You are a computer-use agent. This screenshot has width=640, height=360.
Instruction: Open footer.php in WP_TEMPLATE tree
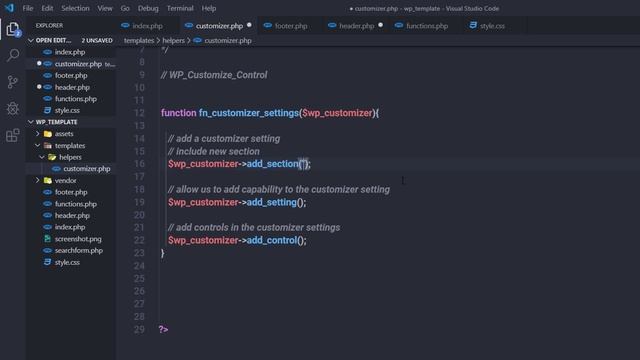(x=71, y=192)
